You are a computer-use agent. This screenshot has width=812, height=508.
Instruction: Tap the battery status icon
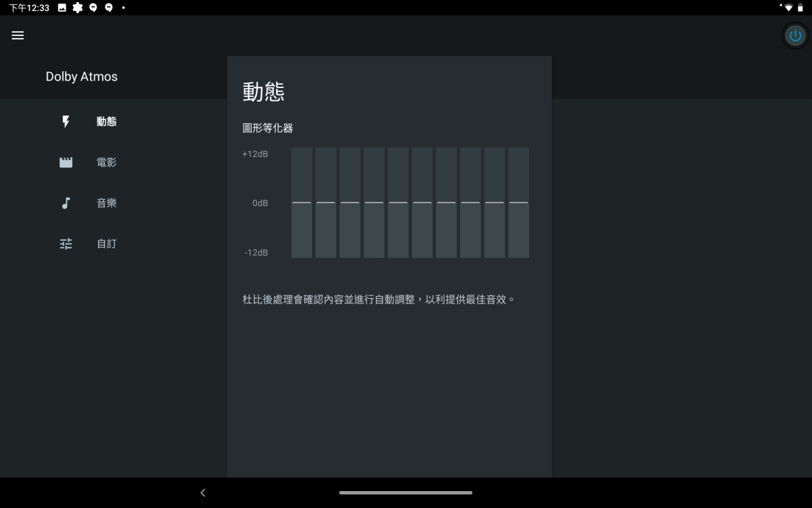pyautogui.click(x=800, y=7)
